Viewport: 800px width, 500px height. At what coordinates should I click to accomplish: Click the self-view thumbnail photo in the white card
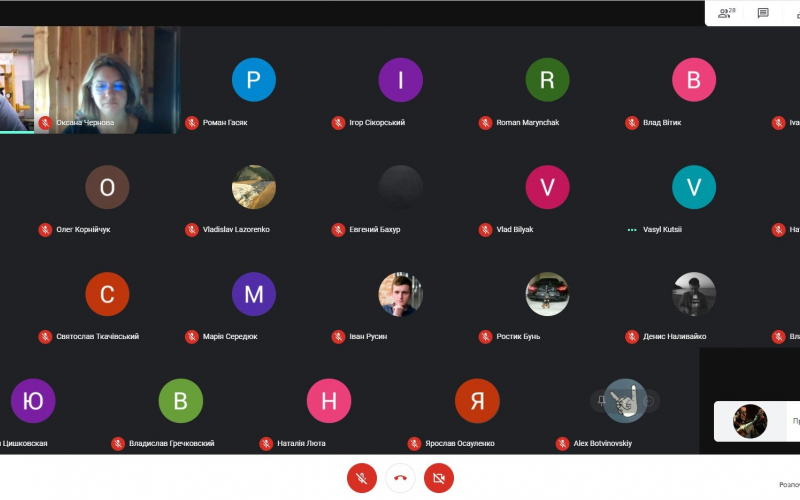coord(749,421)
